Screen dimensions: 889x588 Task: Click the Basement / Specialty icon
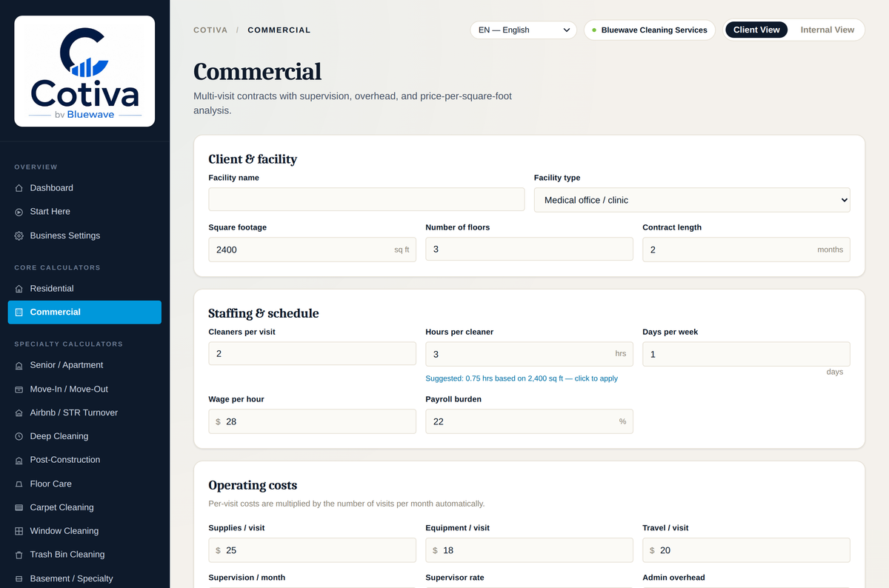pyautogui.click(x=19, y=578)
